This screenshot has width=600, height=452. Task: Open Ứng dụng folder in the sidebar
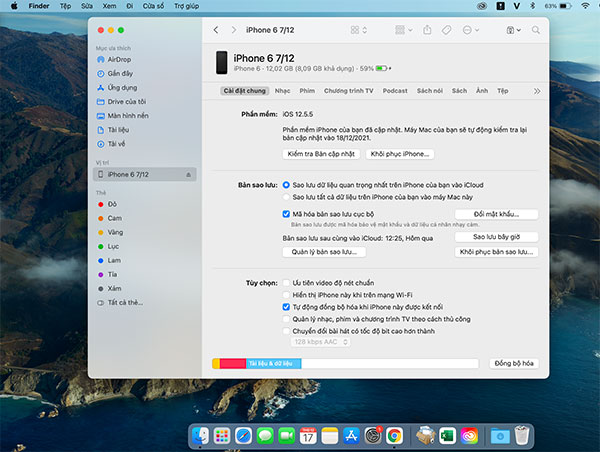click(117, 88)
